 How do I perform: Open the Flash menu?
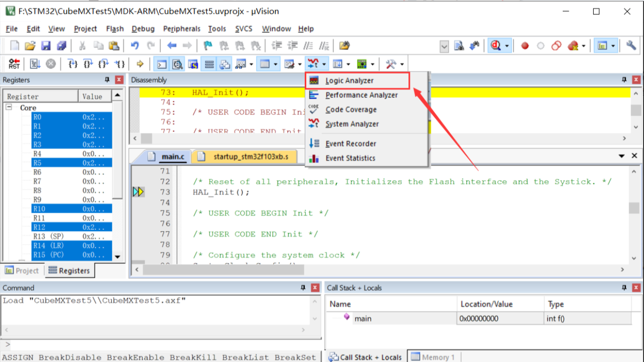[115, 29]
